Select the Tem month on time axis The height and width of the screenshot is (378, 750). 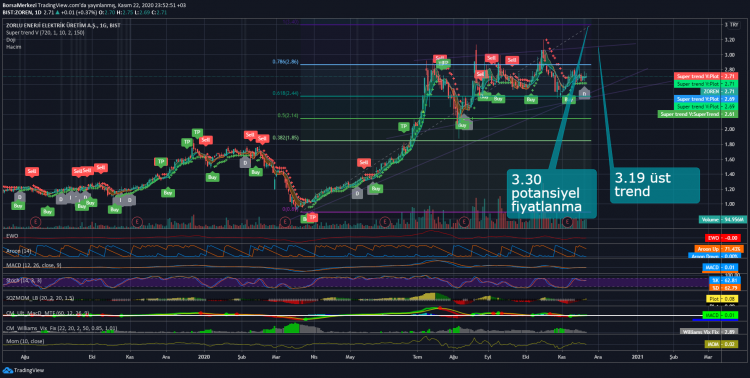[x=418, y=356]
